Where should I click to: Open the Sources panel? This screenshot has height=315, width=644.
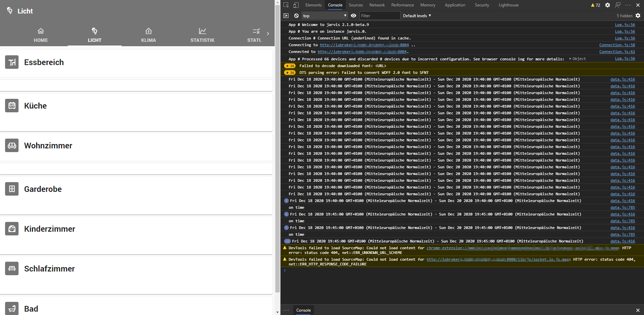point(356,5)
